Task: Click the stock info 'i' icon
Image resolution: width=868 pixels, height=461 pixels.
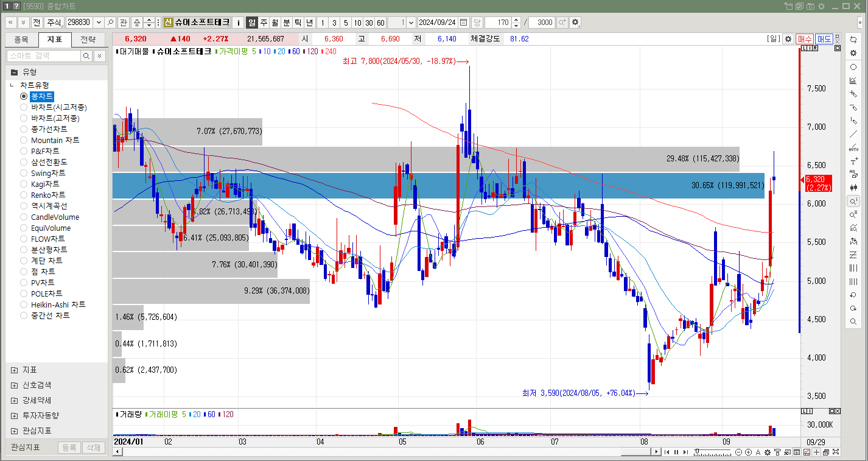Action: (239, 23)
